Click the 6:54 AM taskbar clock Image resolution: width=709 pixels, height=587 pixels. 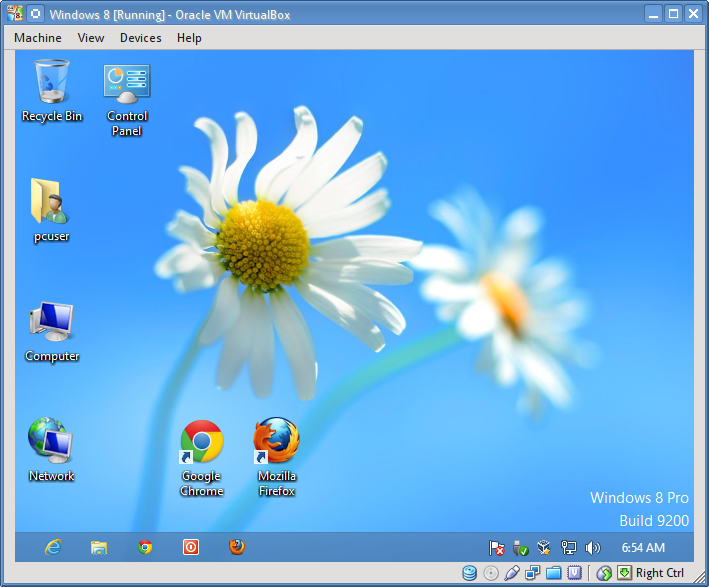tap(643, 548)
